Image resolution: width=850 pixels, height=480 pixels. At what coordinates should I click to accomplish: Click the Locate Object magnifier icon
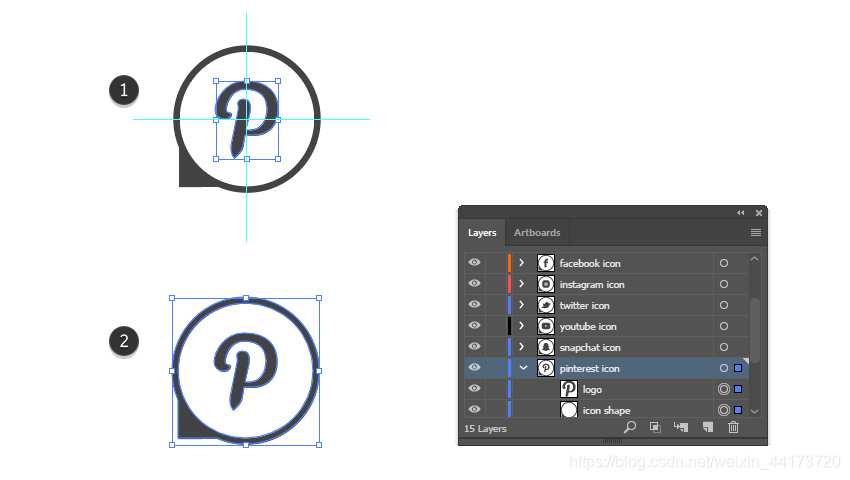coord(629,427)
